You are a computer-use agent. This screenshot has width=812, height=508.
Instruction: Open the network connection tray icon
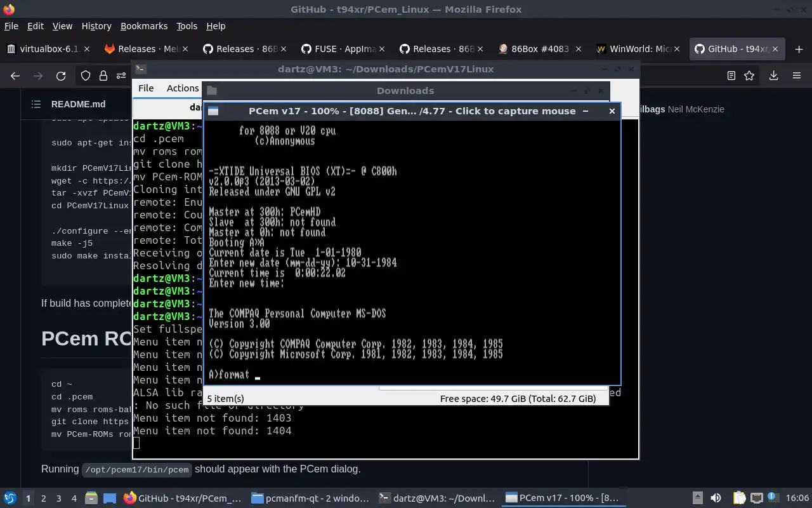point(756,498)
